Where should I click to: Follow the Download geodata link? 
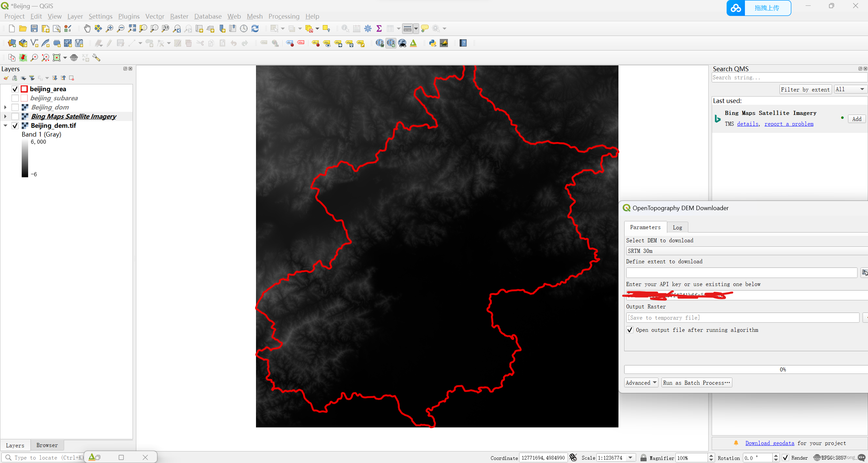770,443
